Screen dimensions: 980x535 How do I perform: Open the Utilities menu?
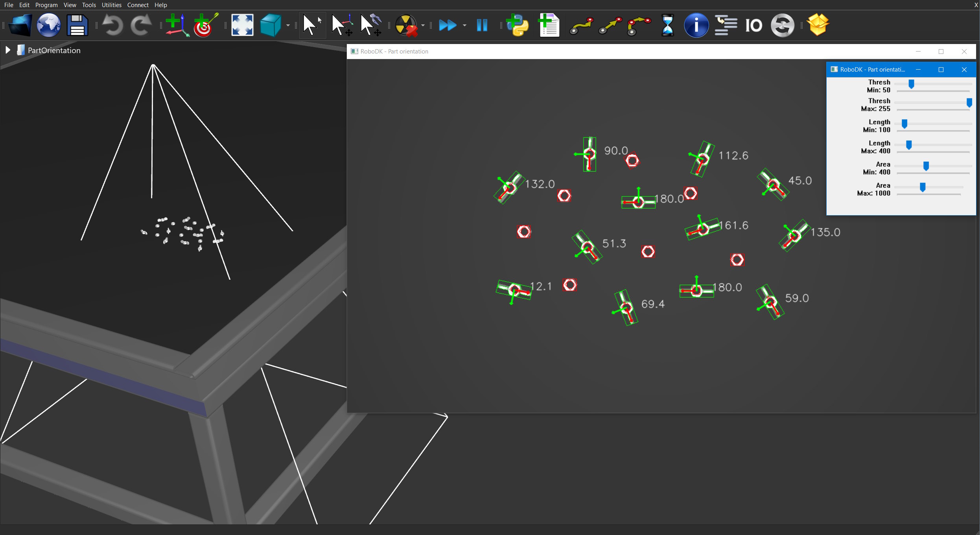[111, 5]
